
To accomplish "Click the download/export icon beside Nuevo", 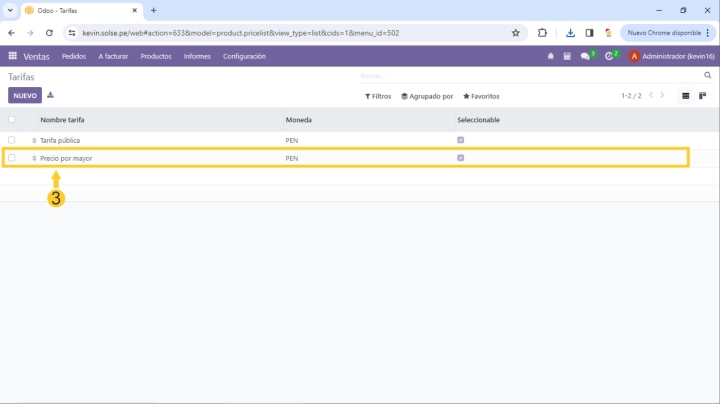I will 51,95.
